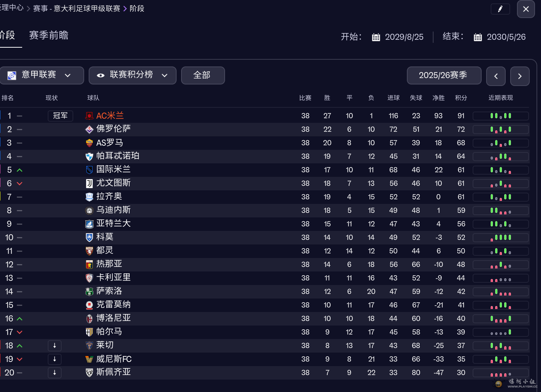Screen dimensions: 541x392
Task: Select the 阶段 tab
Action: click(x=8, y=35)
